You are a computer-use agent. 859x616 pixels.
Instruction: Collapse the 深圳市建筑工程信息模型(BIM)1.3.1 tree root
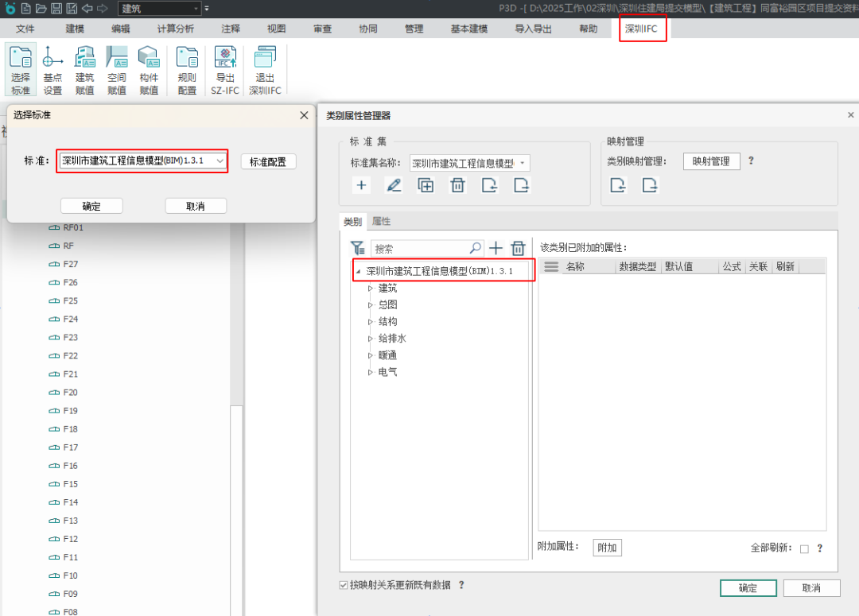[x=358, y=271]
